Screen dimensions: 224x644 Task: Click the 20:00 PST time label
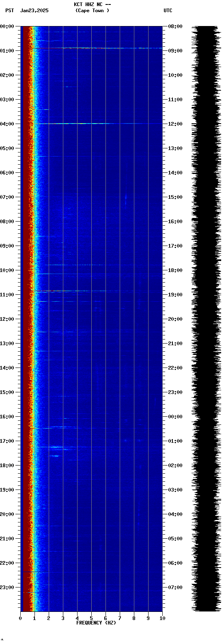[x=7, y=514]
